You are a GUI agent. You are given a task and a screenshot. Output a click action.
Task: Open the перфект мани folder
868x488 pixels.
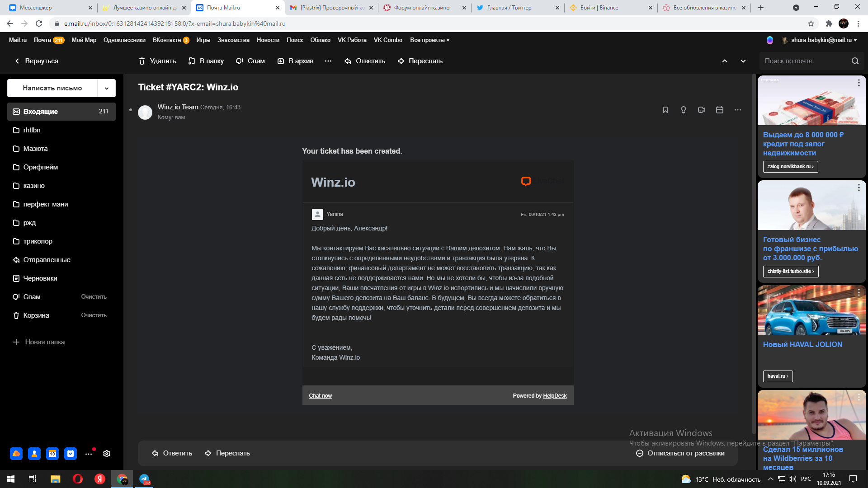(61, 204)
